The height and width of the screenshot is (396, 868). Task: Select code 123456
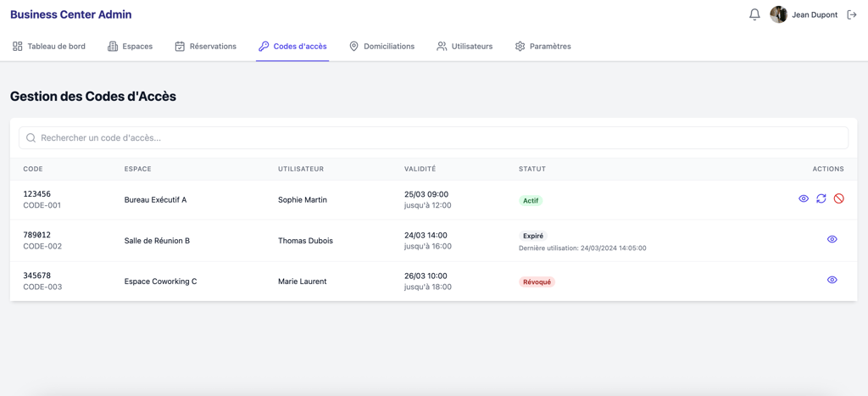click(37, 194)
